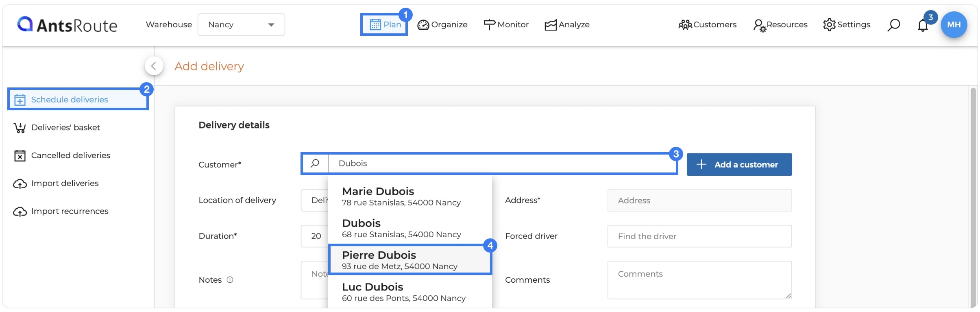Open Settings from top bar

pos(847,25)
